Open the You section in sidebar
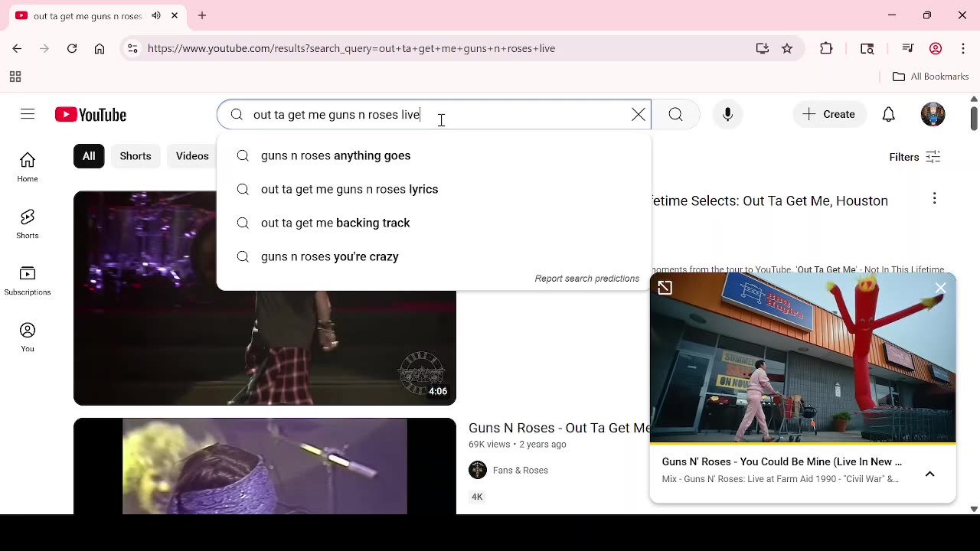Viewport: 980px width, 551px height. click(28, 337)
